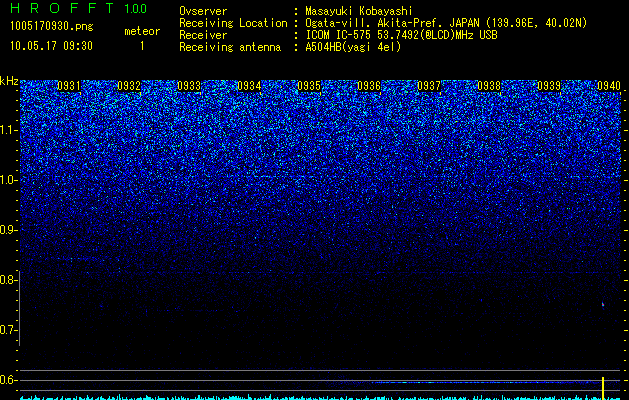Click the 1.0 frequency axis label
This screenshot has height=400, width=629.
pyautogui.click(x=7, y=180)
